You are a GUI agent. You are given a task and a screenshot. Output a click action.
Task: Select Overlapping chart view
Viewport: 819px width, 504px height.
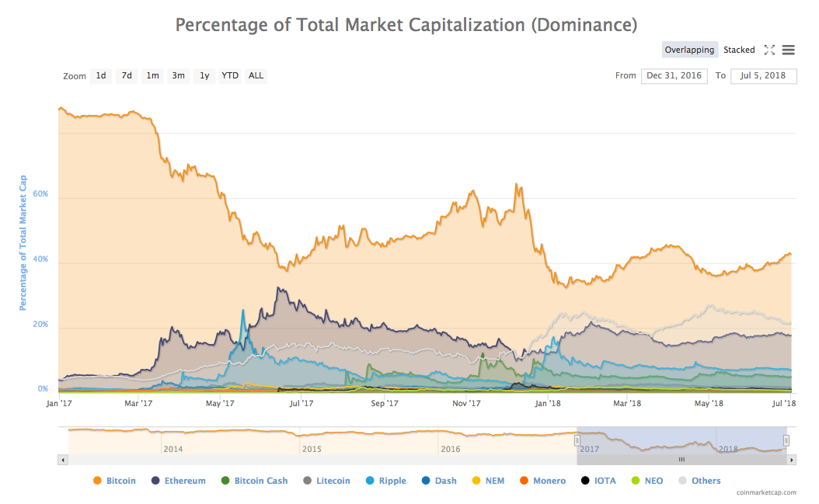click(x=689, y=50)
